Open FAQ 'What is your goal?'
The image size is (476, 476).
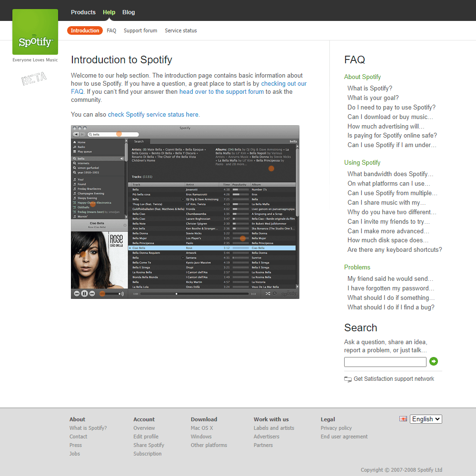pyautogui.click(x=373, y=98)
